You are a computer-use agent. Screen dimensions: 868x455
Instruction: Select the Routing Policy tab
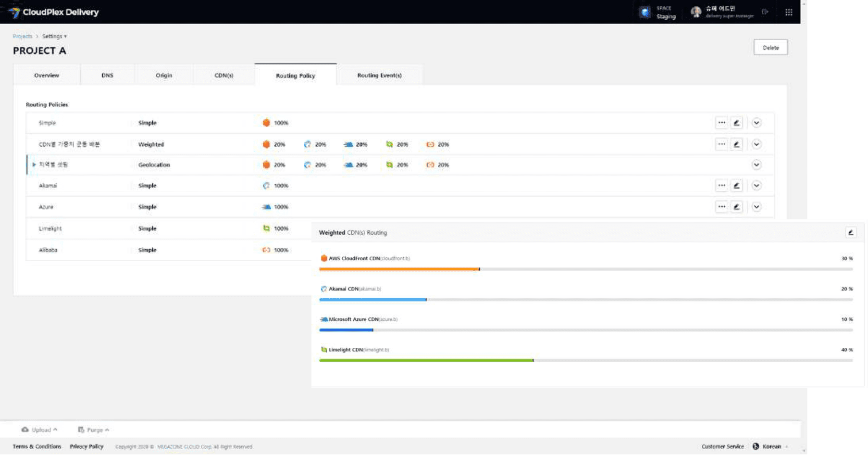(x=296, y=75)
